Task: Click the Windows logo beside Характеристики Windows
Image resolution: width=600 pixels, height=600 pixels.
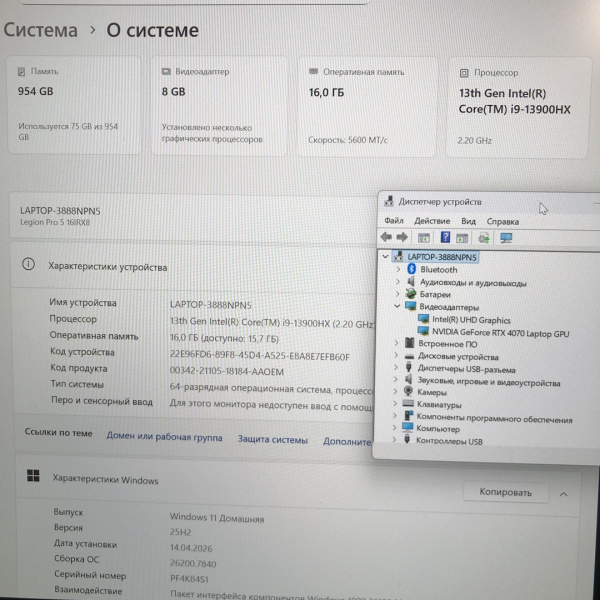Action: point(33,476)
